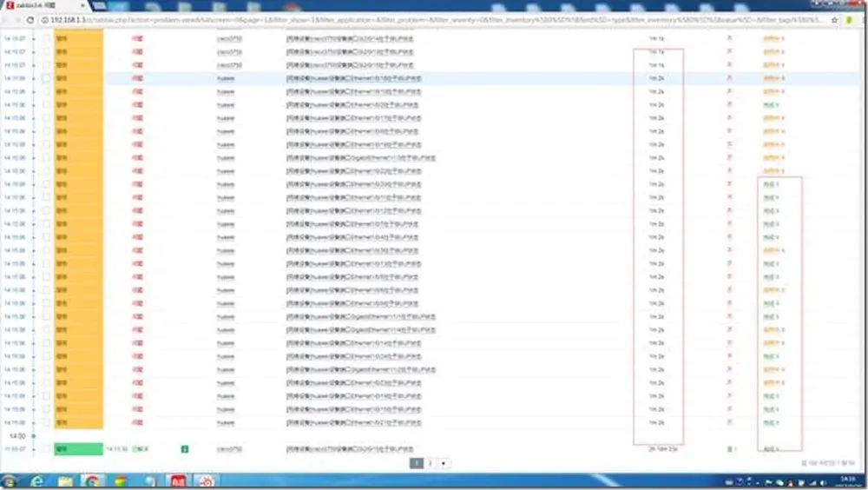Switch to Chrome in the taskbar
Screen dimensions: 868x490
(93, 481)
